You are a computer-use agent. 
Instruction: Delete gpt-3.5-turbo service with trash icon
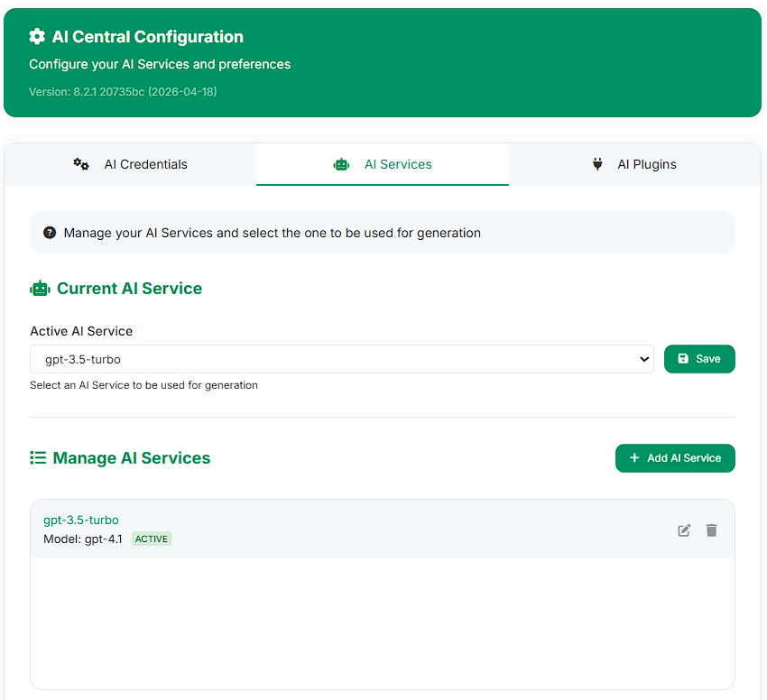coord(712,530)
